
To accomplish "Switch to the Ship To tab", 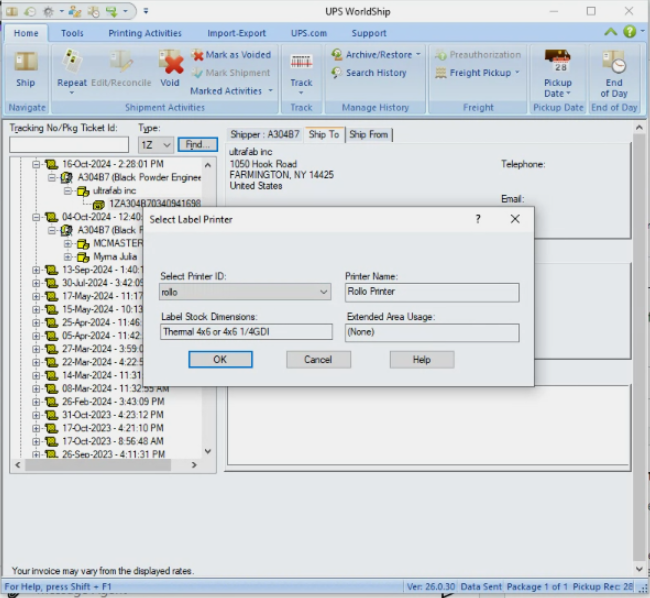I will click(x=324, y=135).
